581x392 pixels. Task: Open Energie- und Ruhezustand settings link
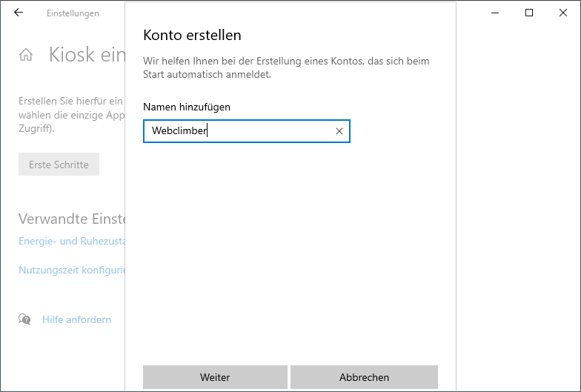72,242
